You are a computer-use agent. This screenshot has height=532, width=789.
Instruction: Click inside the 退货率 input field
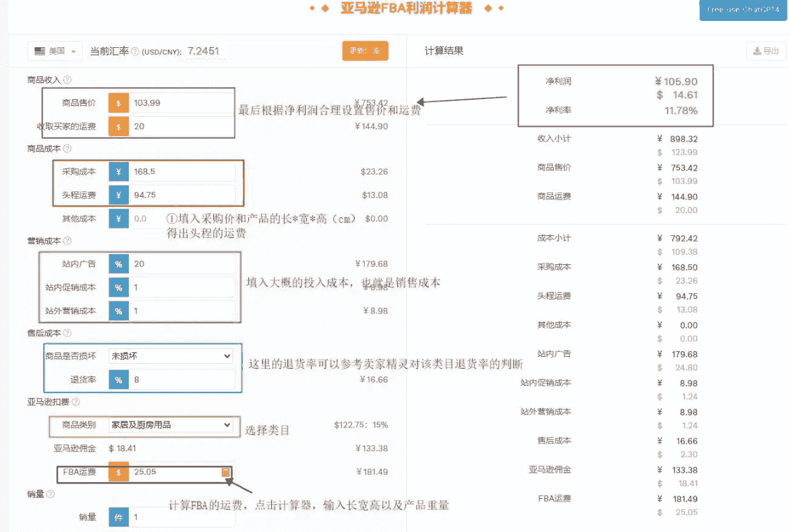point(182,380)
